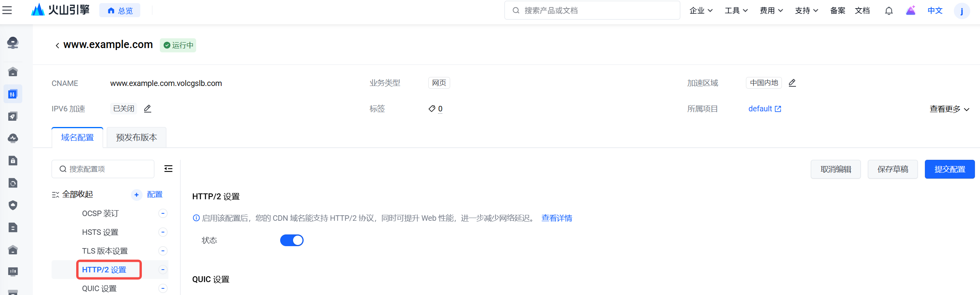Click the collapse-list icon beside the config search

tap(168, 169)
